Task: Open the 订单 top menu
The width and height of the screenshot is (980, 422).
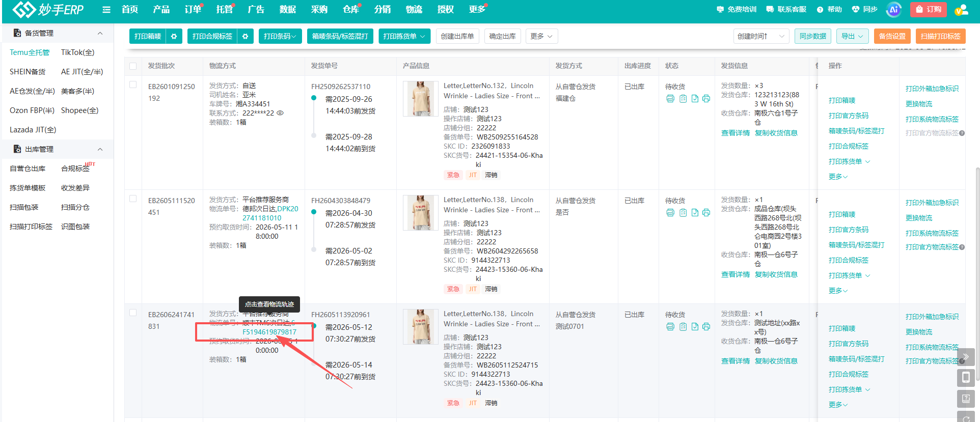Action: 193,9
